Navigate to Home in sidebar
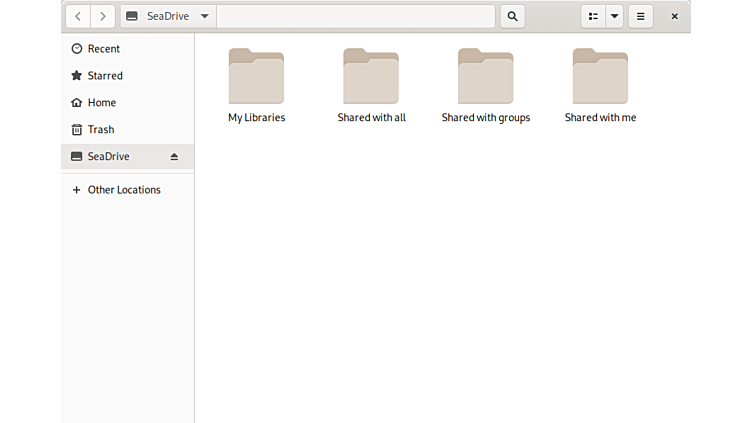Screen dimensions: 752x423 tap(101, 103)
